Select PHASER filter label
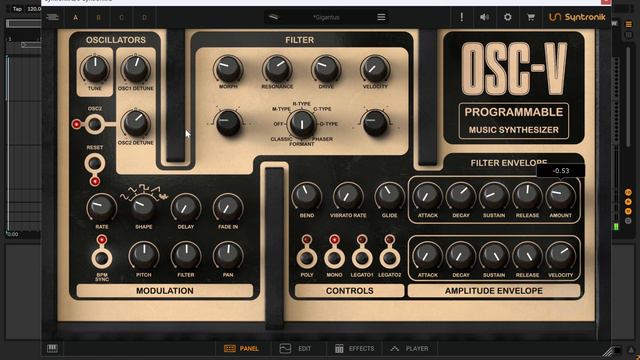This screenshot has width=640, height=360. click(x=322, y=139)
